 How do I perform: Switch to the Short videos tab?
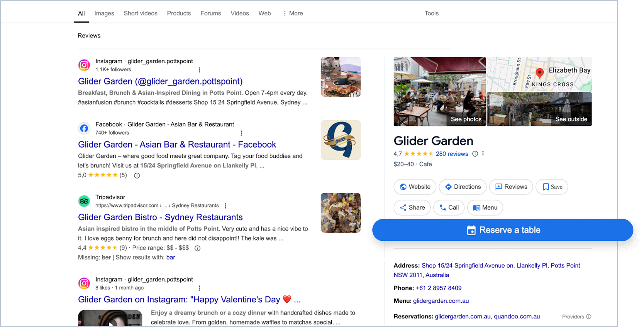(x=141, y=13)
